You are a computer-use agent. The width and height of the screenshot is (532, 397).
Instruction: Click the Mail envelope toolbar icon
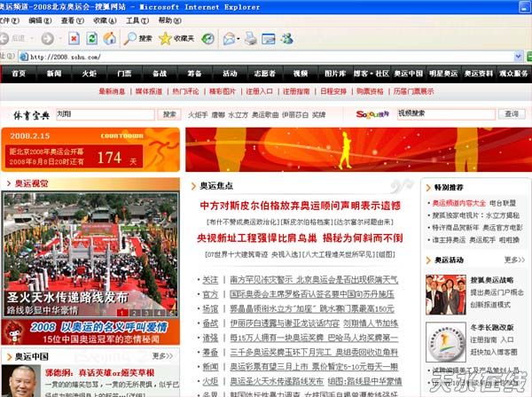click(x=229, y=38)
